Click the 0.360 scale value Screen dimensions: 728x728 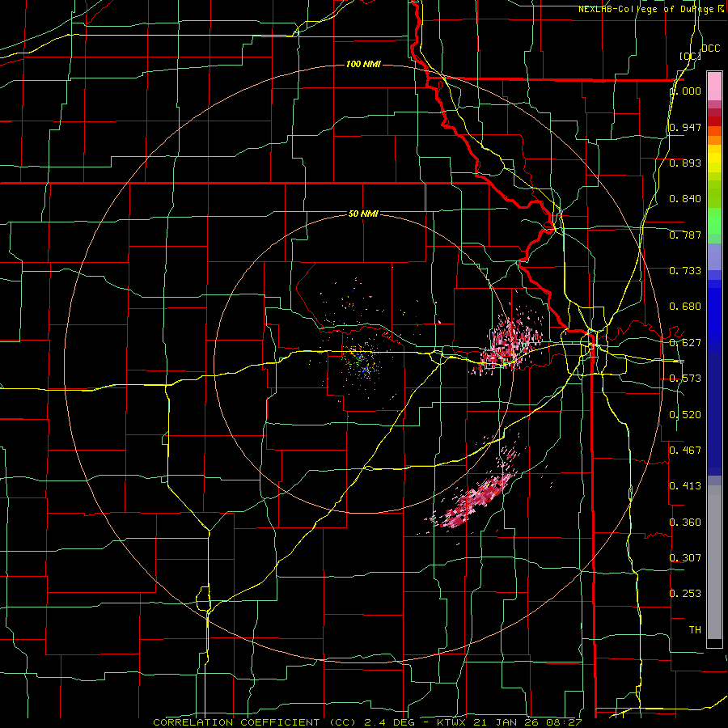685,523
